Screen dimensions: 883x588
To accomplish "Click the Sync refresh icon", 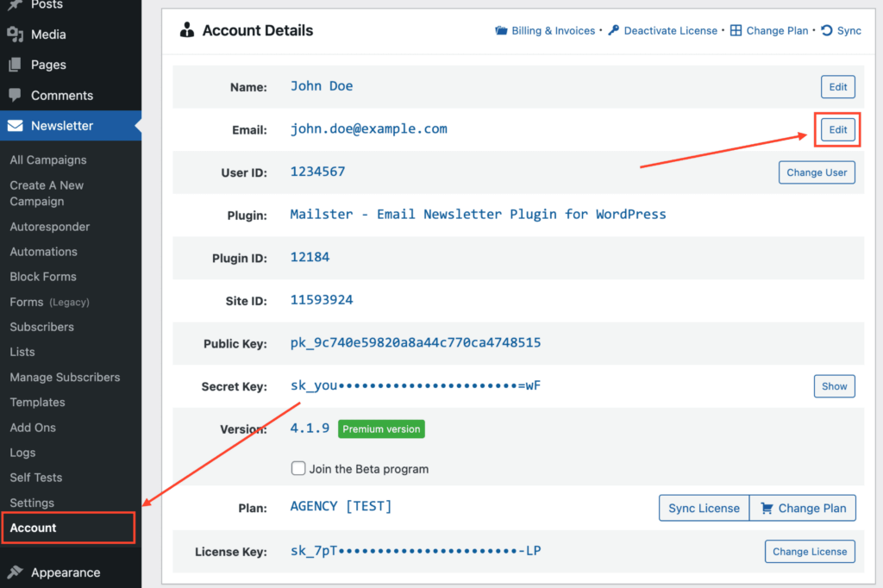I will [827, 31].
